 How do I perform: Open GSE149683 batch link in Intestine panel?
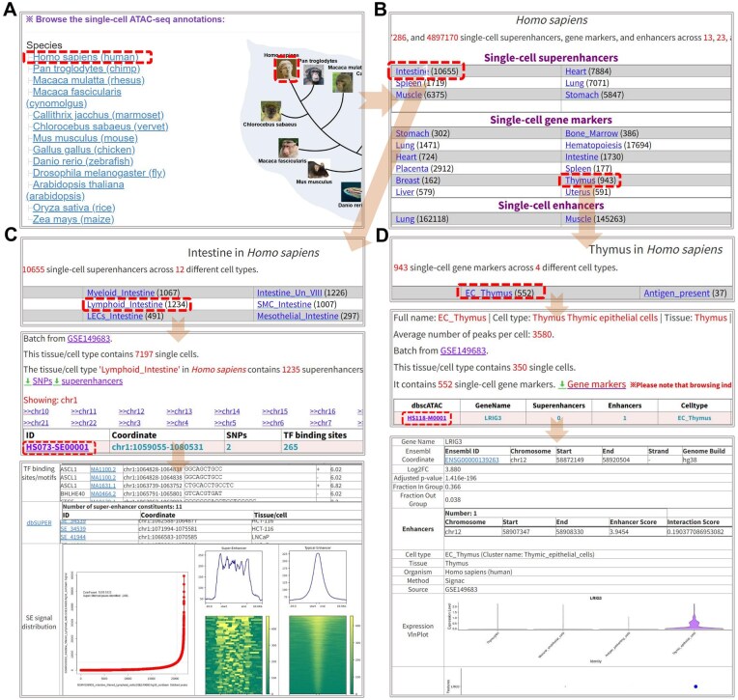click(x=89, y=339)
